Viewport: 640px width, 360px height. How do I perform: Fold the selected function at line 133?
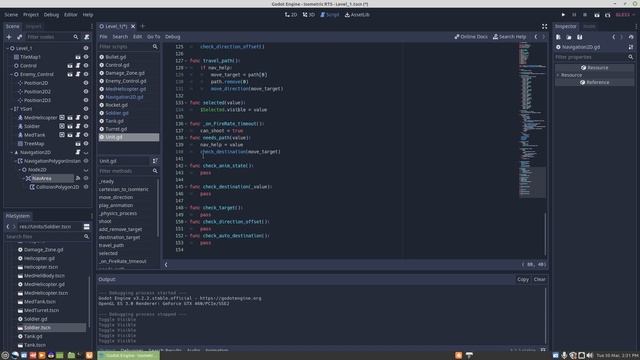point(187,103)
